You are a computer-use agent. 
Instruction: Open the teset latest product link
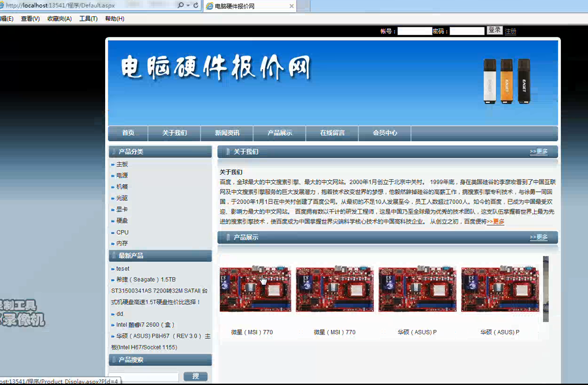[x=123, y=269]
